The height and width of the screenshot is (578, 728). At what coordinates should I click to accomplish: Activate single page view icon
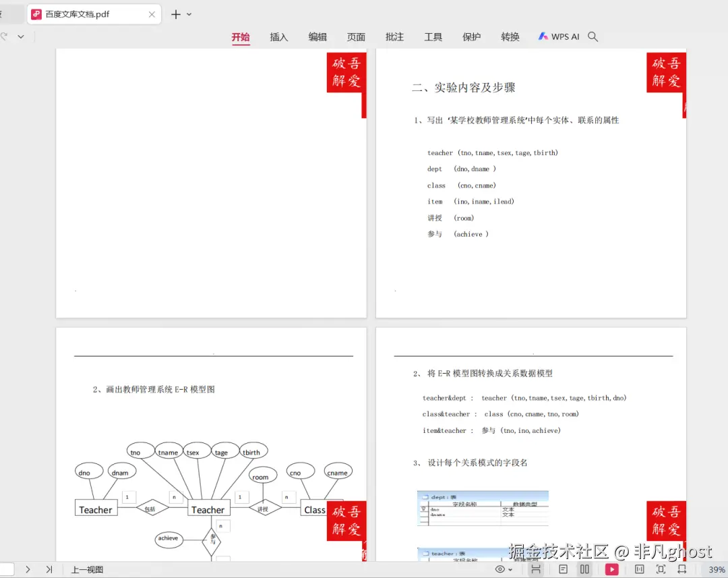coord(564,569)
